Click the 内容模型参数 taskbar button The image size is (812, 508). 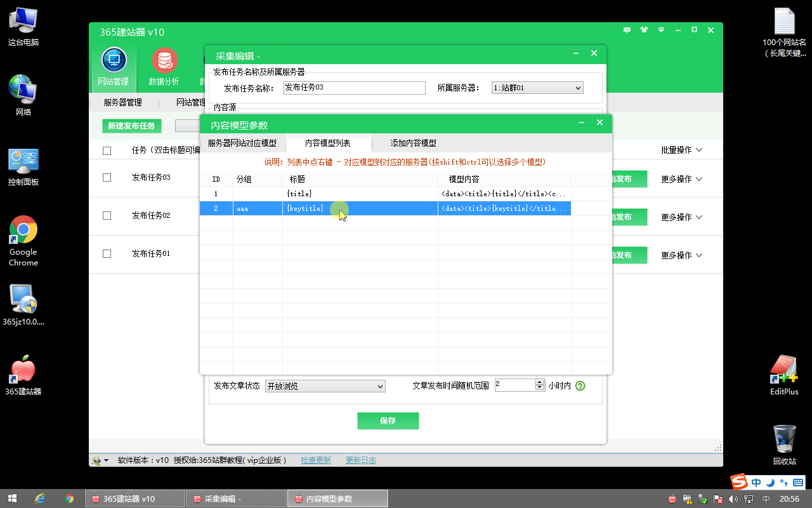[x=337, y=498]
